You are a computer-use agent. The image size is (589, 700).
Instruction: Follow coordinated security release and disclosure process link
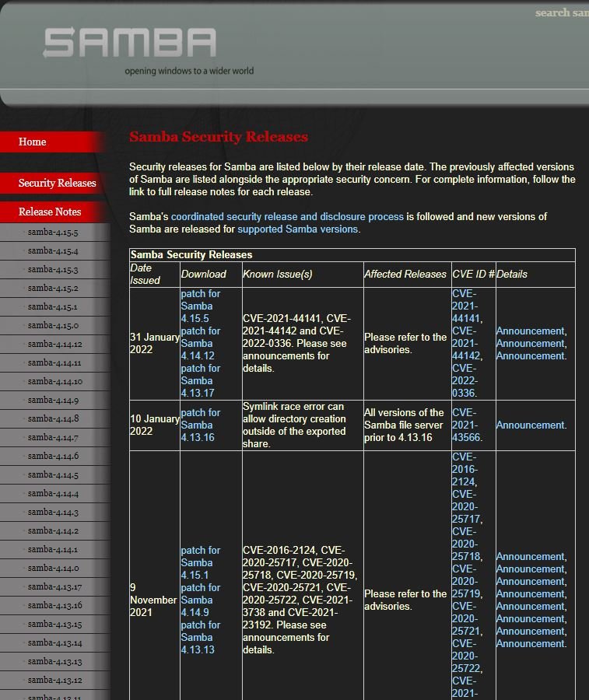tap(287, 216)
